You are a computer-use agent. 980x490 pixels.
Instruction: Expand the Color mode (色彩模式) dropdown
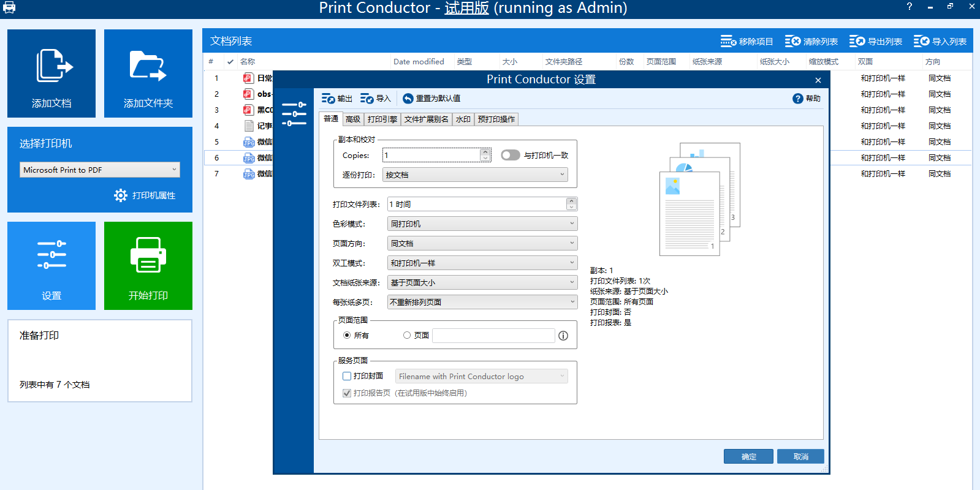482,224
